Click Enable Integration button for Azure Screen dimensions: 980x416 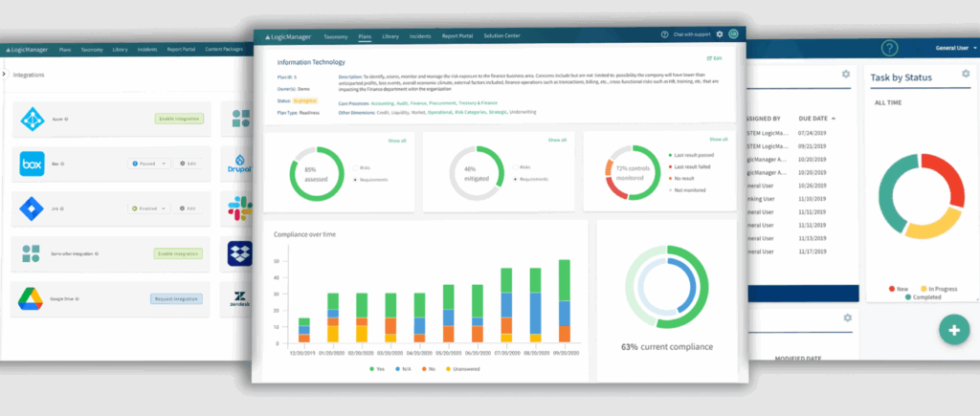click(x=179, y=119)
